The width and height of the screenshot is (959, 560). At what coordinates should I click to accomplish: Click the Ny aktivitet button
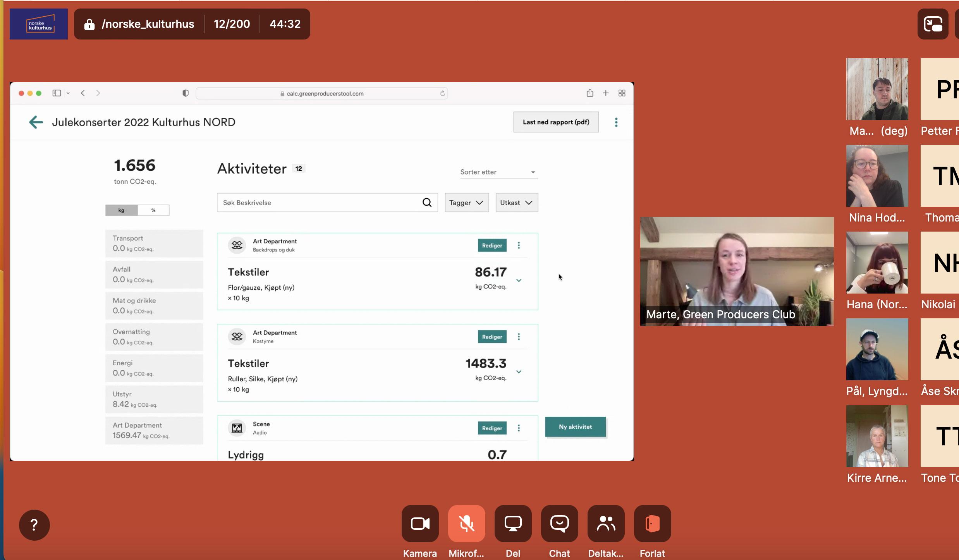point(575,427)
